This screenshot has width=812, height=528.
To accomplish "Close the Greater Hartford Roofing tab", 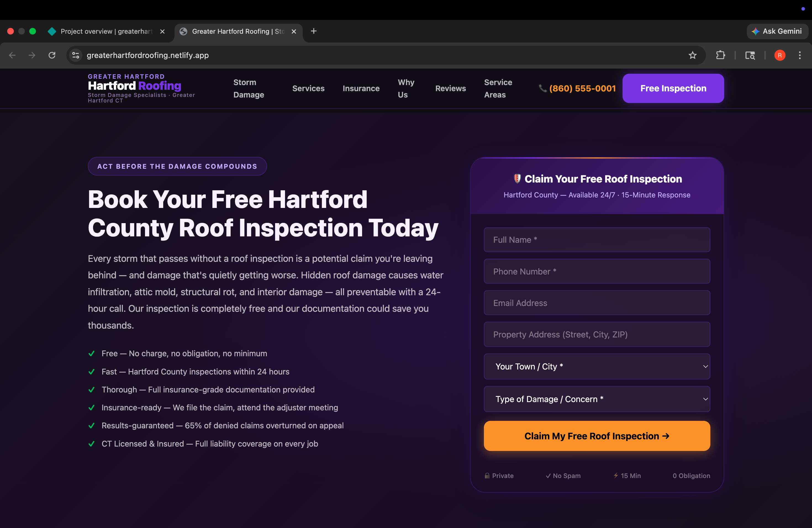I will pyautogui.click(x=294, y=31).
